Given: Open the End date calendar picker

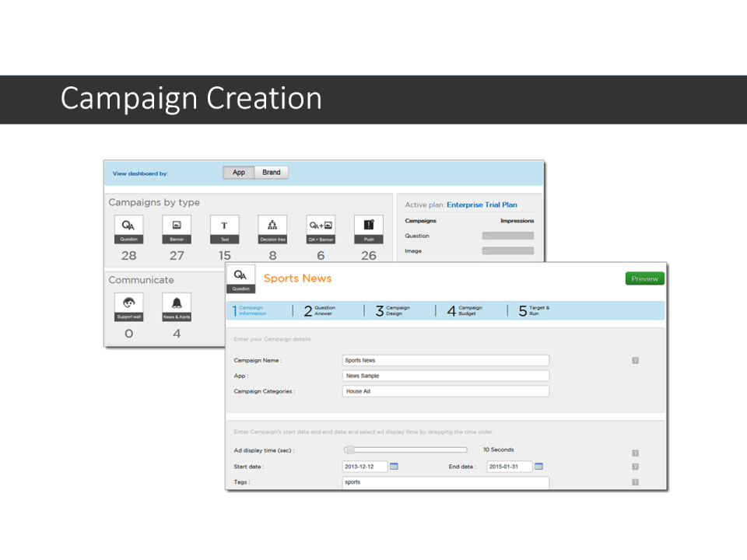Looking at the screenshot, I should click(x=539, y=466).
